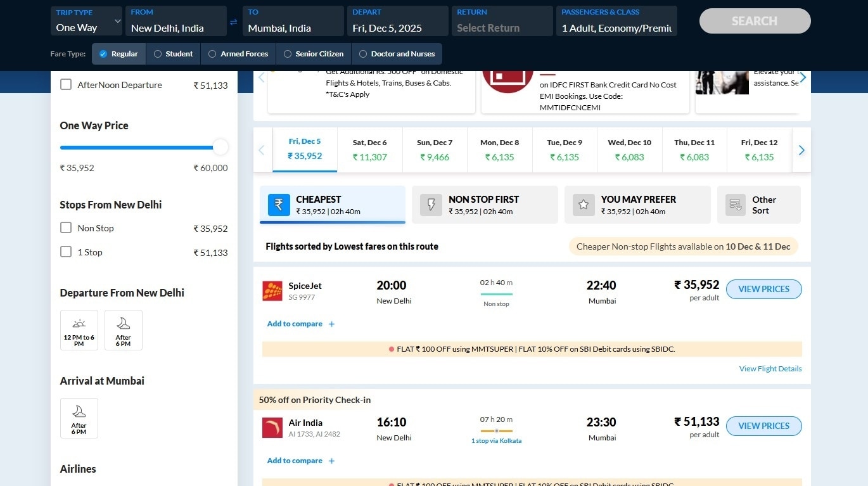Enable the 1 Stop filter checkbox
The image size is (868, 486).
click(x=66, y=252)
